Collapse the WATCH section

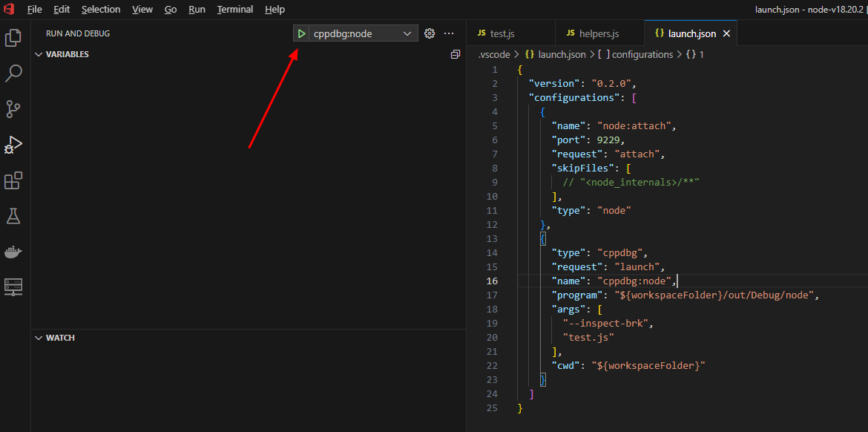[39, 338]
